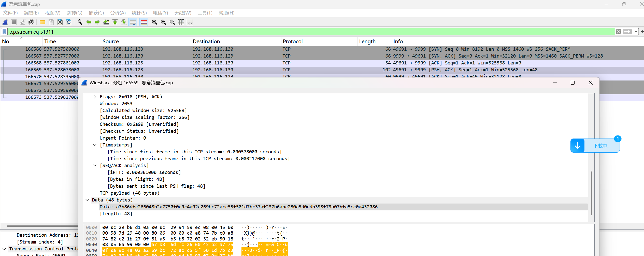Go to specified packet icon
This screenshot has height=256, width=644.
pos(106,22)
